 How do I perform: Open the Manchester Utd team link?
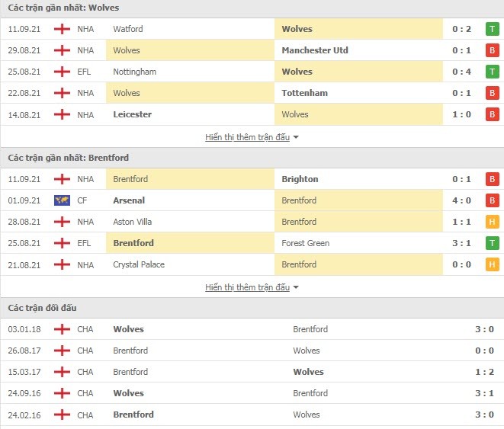click(x=315, y=50)
